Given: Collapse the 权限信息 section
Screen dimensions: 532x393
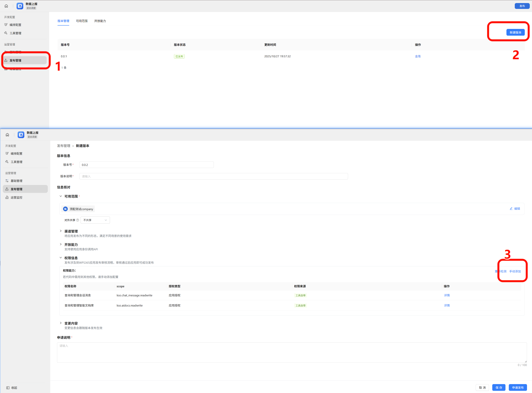Looking at the screenshot, I should 61,258.
